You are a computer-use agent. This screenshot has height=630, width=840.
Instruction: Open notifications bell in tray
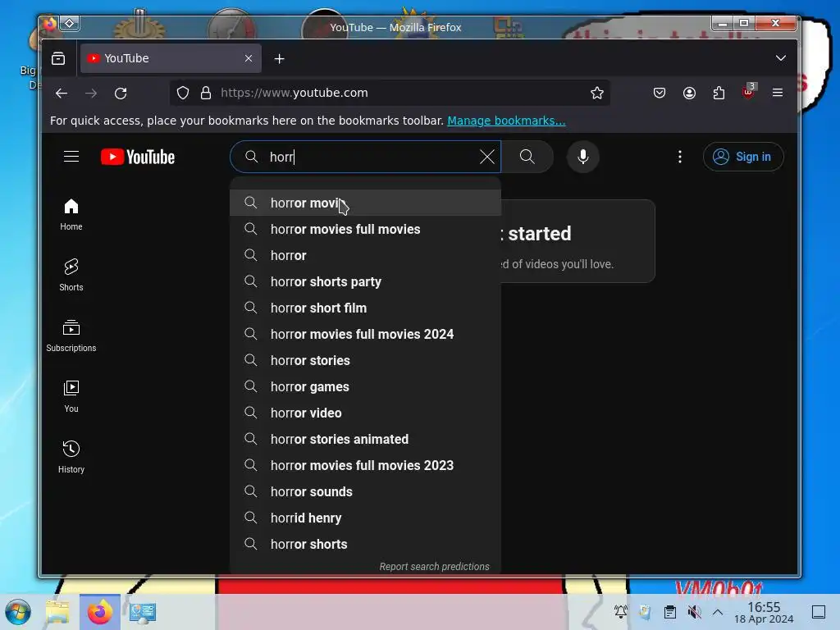tap(621, 612)
